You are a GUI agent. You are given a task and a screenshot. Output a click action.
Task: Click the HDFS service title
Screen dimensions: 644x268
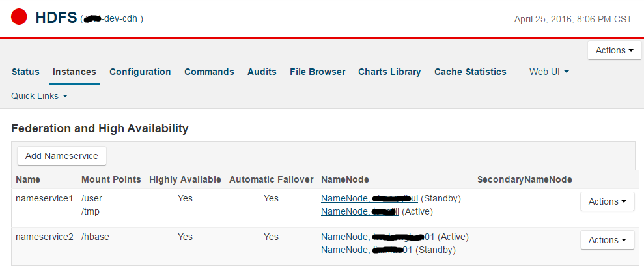coord(55,18)
